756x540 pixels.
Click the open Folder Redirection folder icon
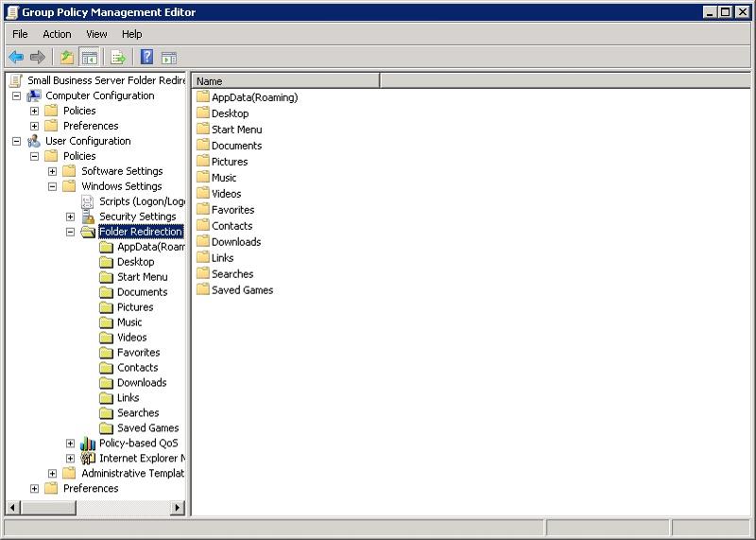[x=88, y=232]
